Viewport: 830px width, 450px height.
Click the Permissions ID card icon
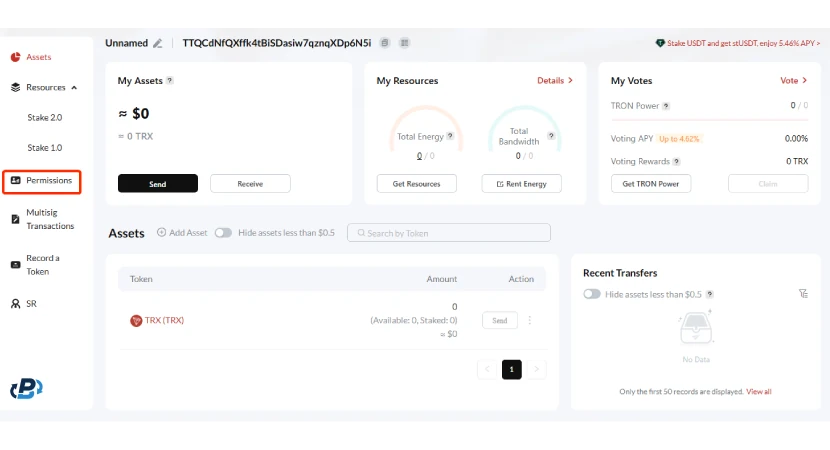coord(15,181)
